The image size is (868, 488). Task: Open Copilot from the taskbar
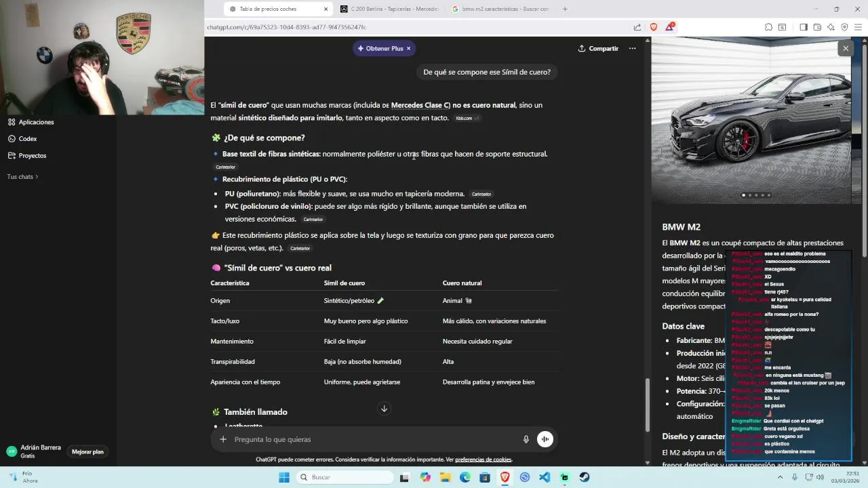(x=425, y=477)
